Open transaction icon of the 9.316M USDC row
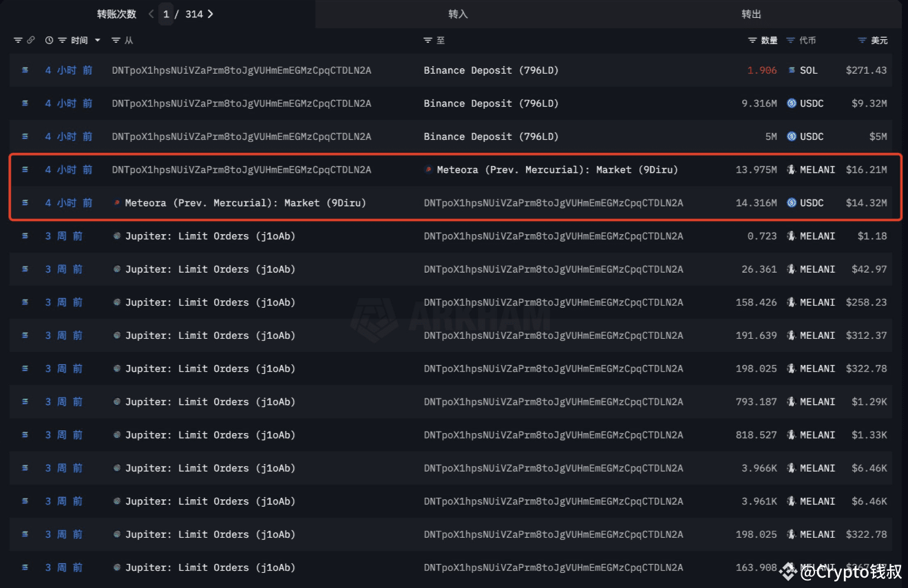 25,103
